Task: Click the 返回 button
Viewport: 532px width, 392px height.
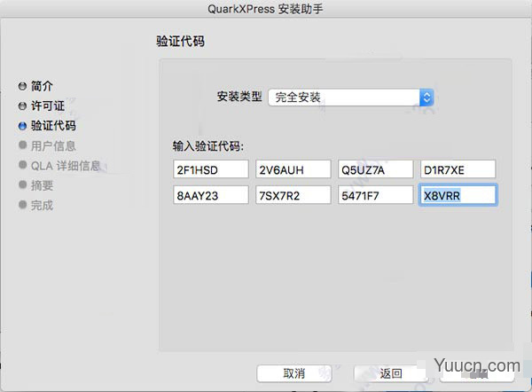Action: click(x=390, y=373)
